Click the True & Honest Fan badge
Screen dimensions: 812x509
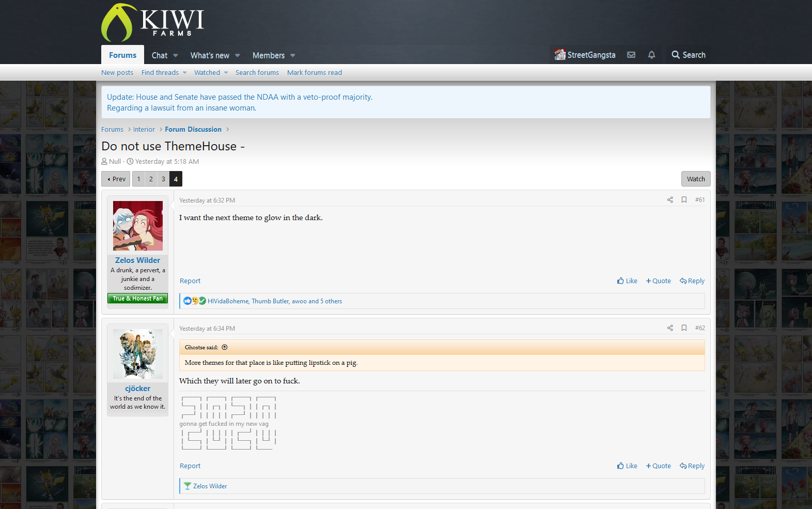(137, 299)
